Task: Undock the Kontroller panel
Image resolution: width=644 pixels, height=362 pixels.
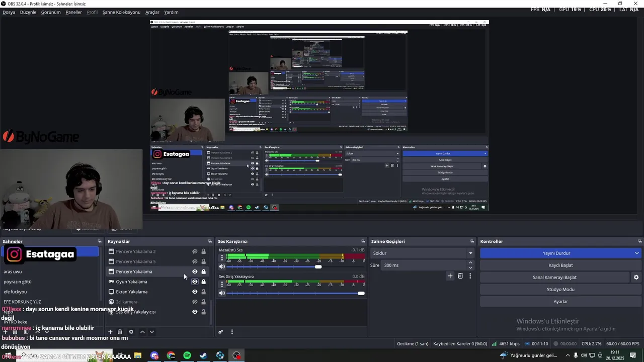Action: click(639, 241)
